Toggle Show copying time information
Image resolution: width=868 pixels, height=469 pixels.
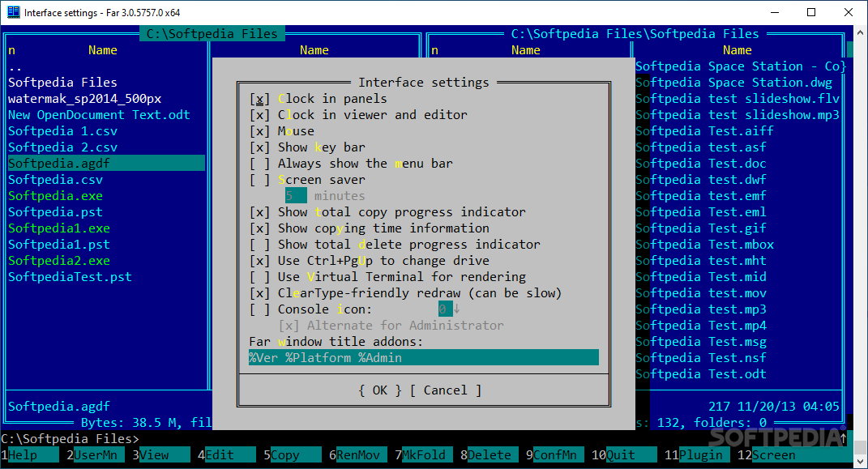(x=259, y=228)
